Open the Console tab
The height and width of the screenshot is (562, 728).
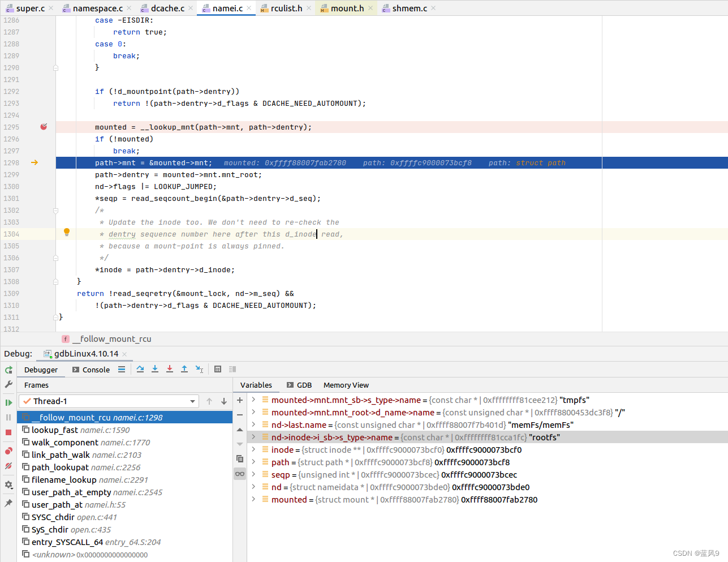(91, 370)
